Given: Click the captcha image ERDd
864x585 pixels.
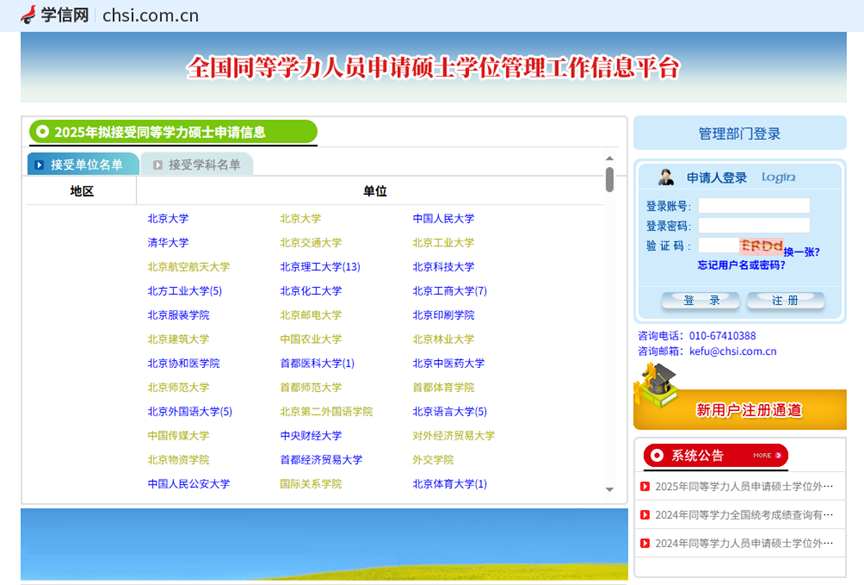Looking at the screenshot, I should tap(761, 245).
